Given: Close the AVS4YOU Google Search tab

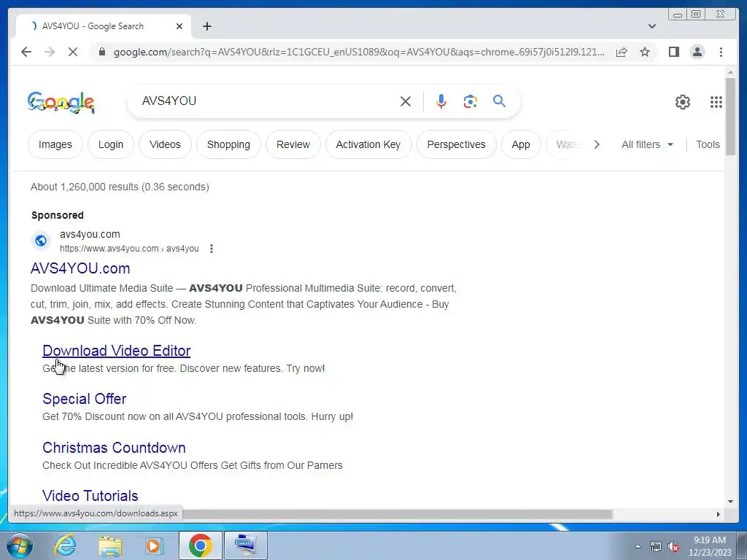Looking at the screenshot, I should point(179,26).
